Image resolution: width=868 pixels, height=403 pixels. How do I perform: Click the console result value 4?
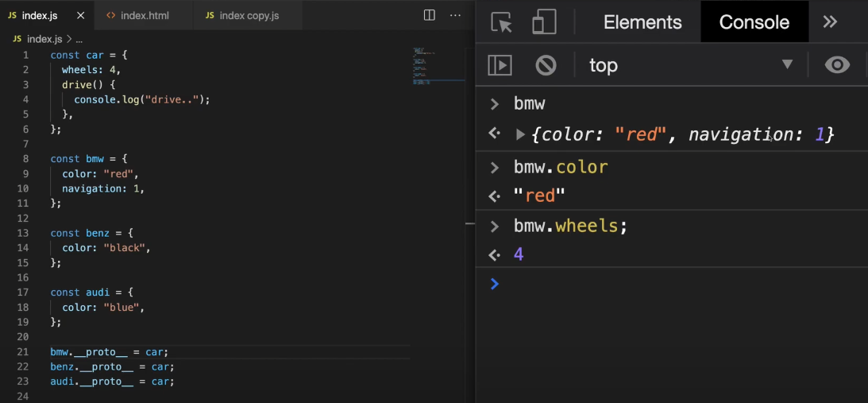coord(519,254)
